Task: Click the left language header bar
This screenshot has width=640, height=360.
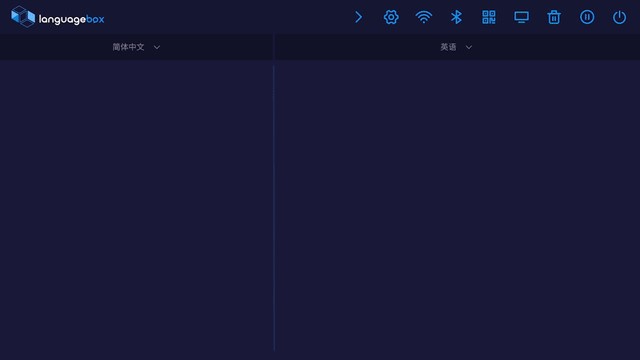Action: tap(136, 47)
